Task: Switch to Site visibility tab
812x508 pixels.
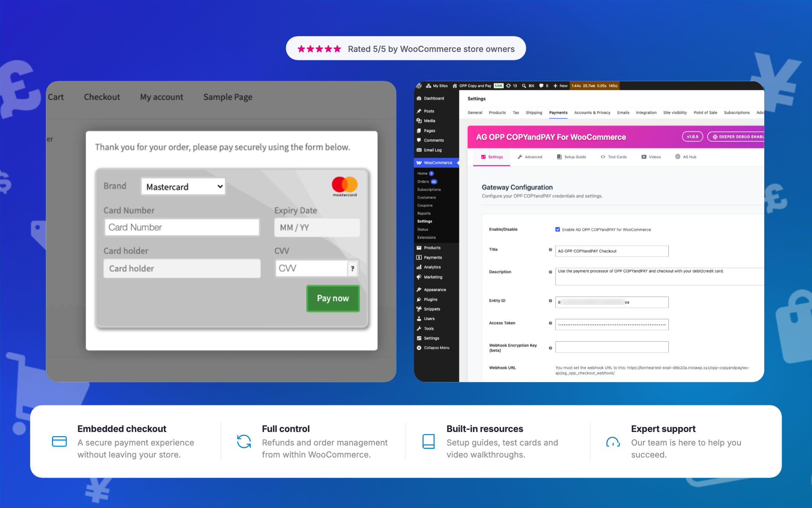Action: tap(675, 113)
